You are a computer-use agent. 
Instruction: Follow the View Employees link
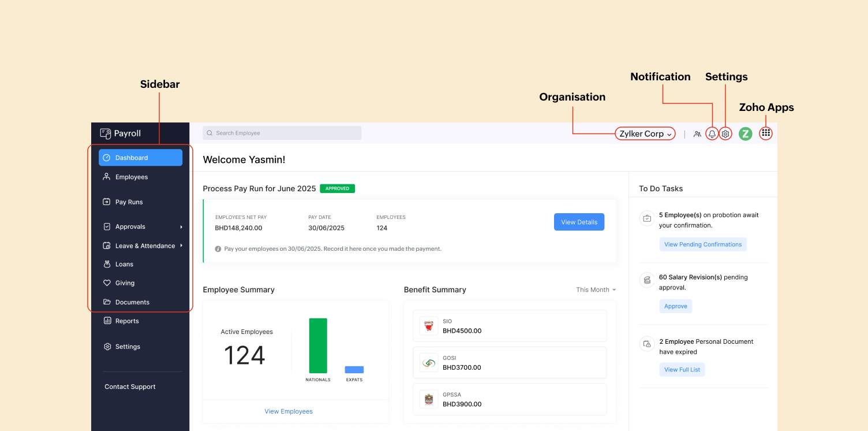(289, 411)
